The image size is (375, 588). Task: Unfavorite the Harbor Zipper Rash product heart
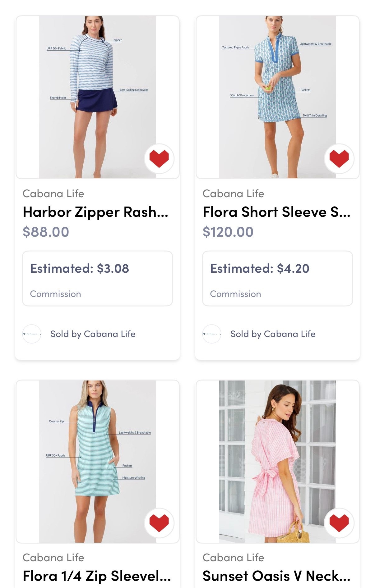click(159, 159)
